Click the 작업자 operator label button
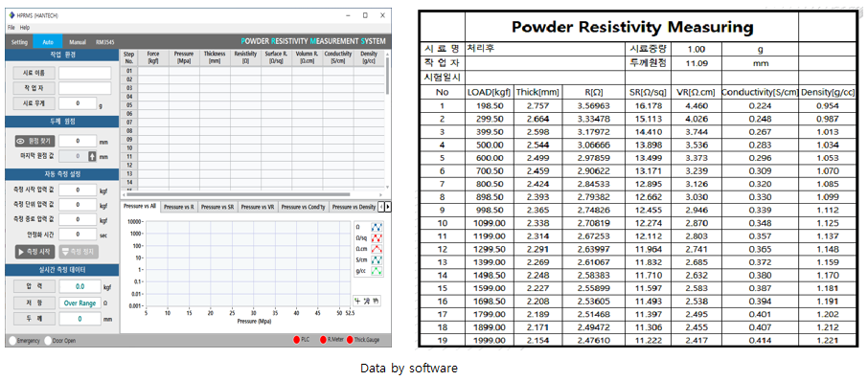 pos(34,88)
